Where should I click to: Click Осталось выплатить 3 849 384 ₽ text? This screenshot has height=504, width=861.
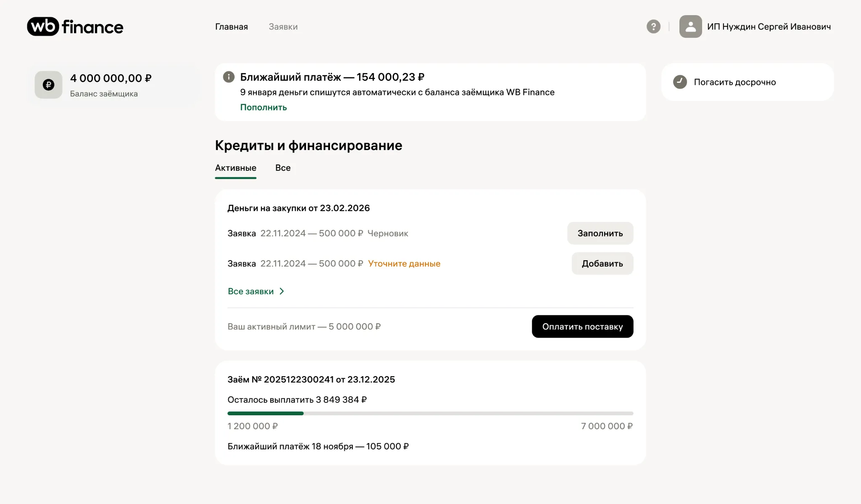297,400
